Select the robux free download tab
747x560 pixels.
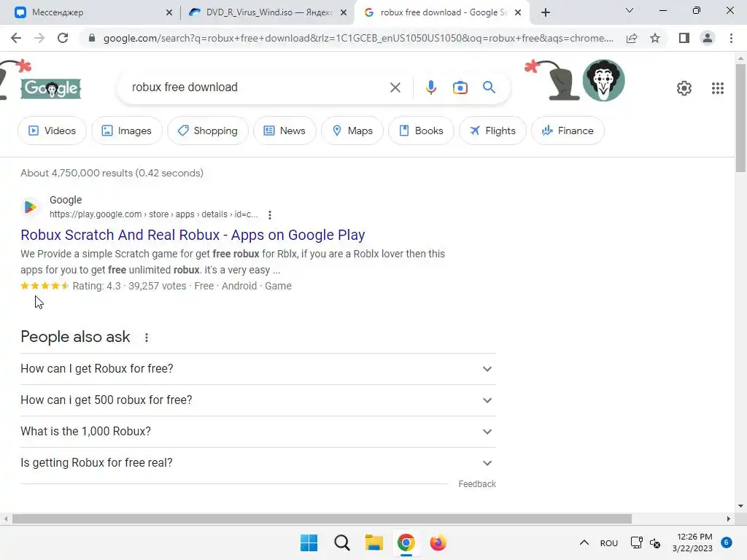[441, 12]
